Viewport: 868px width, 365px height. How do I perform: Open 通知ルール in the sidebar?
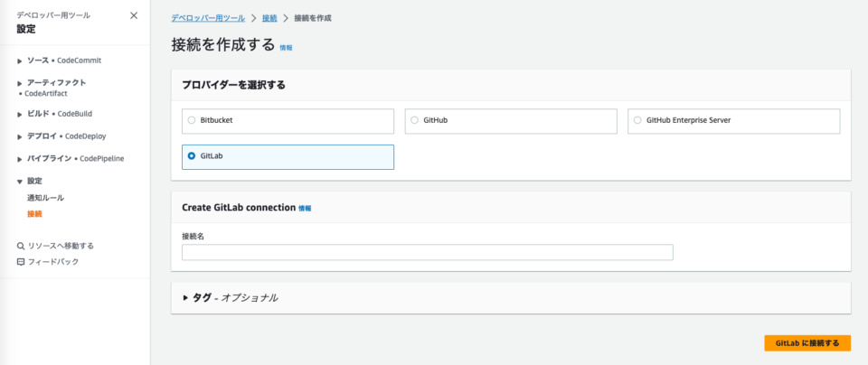point(45,198)
